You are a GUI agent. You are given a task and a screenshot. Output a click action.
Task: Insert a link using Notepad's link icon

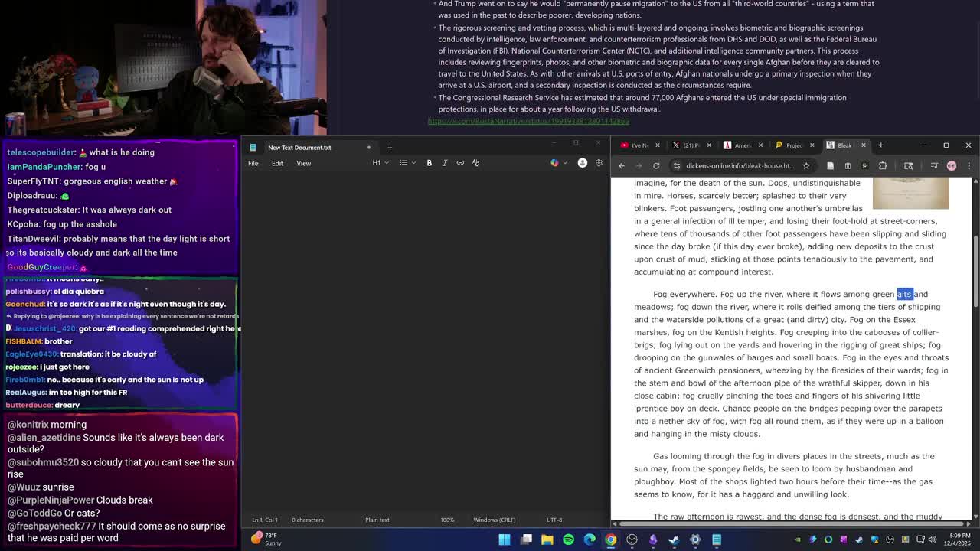[x=460, y=163]
